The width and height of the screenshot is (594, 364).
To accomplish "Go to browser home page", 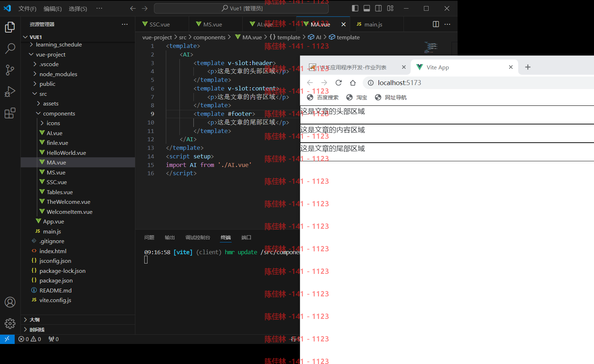I will [353, 83].
